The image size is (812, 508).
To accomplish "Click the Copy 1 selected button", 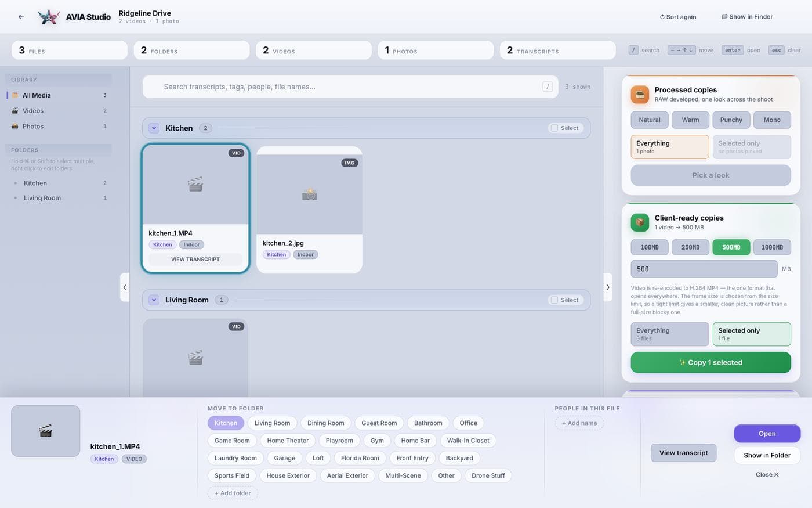I will (711, 362).
